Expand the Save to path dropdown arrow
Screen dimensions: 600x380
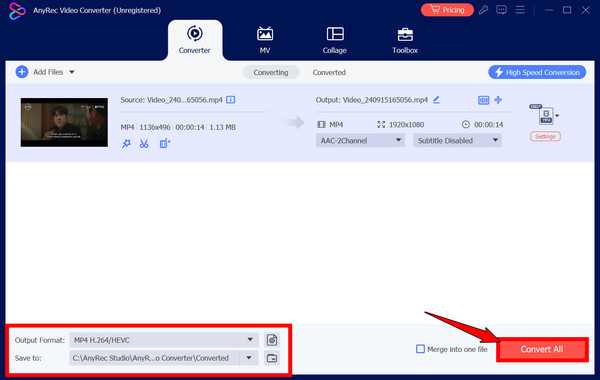[249, 358]
